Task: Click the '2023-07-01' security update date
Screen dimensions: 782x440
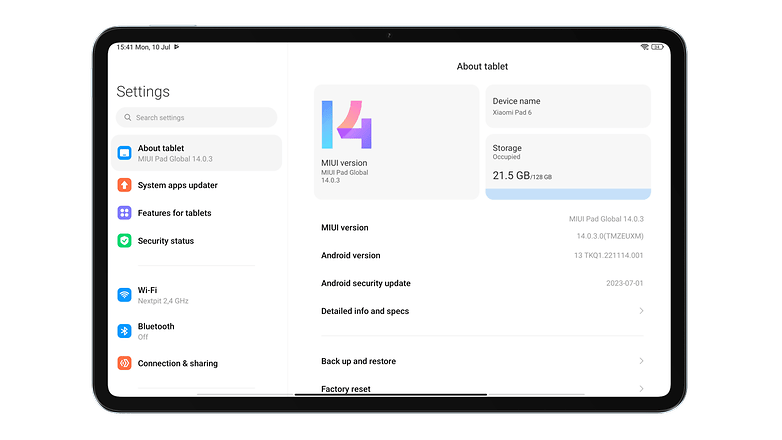Action: (x=624, y=283)
